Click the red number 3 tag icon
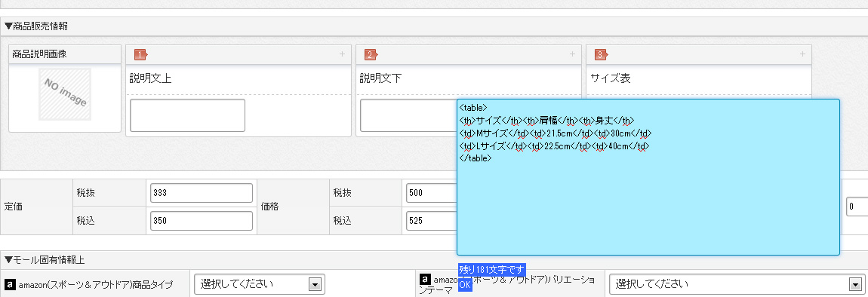Viewport: 868px width, 297px height. click(601, 54)
